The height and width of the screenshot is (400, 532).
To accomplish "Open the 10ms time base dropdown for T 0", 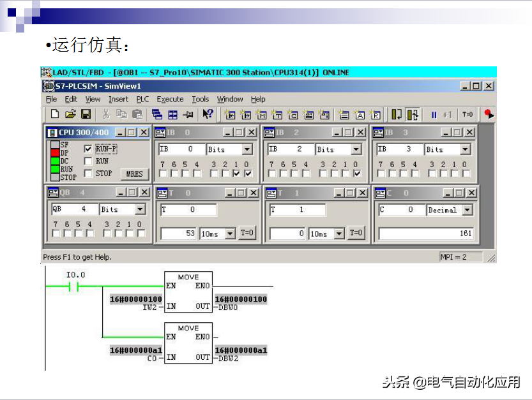I will tap(231, 233).
